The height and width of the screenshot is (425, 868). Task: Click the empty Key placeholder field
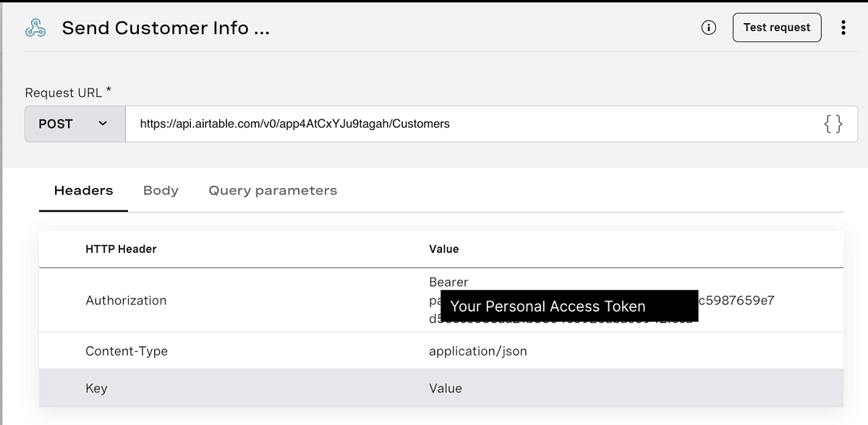click(96, 388)
